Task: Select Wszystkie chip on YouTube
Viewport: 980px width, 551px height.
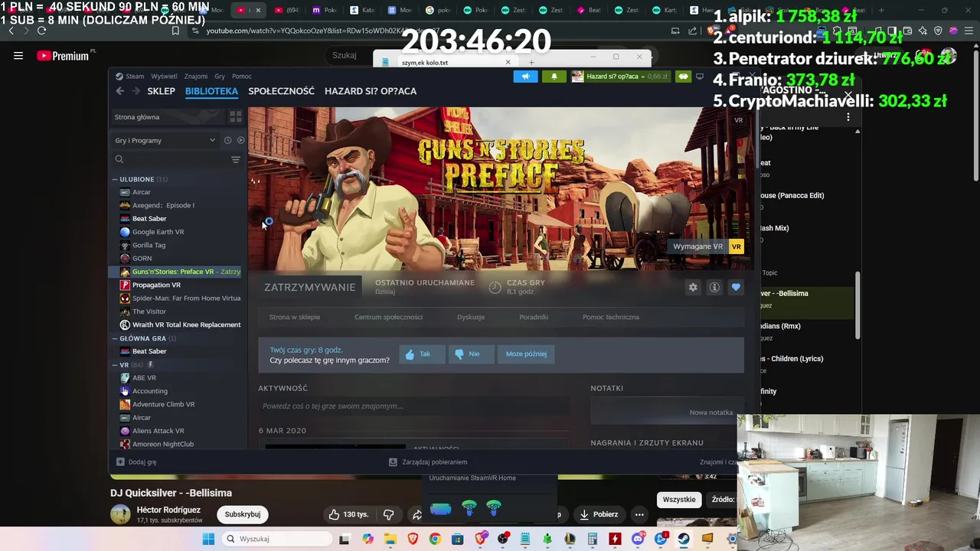Action: (679, 500)
